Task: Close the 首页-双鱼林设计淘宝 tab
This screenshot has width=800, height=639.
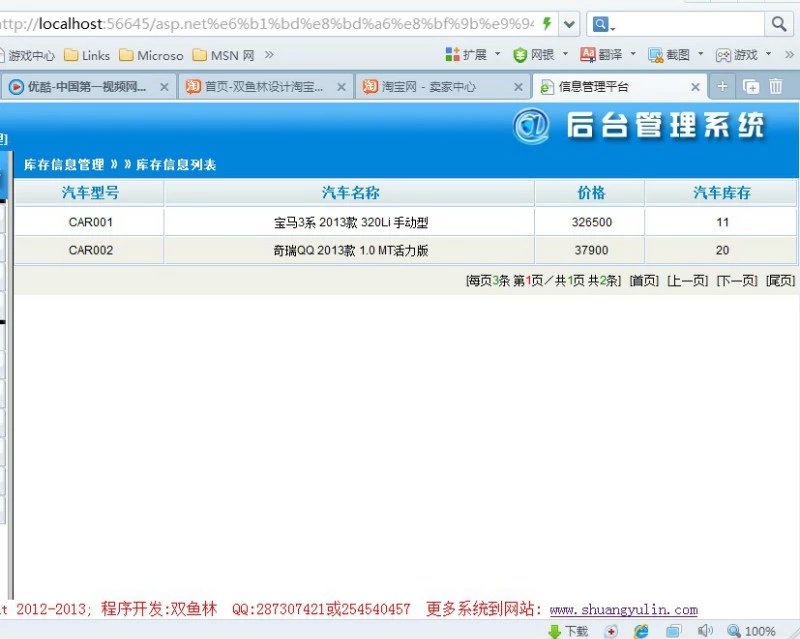Action: coord(341,87)
